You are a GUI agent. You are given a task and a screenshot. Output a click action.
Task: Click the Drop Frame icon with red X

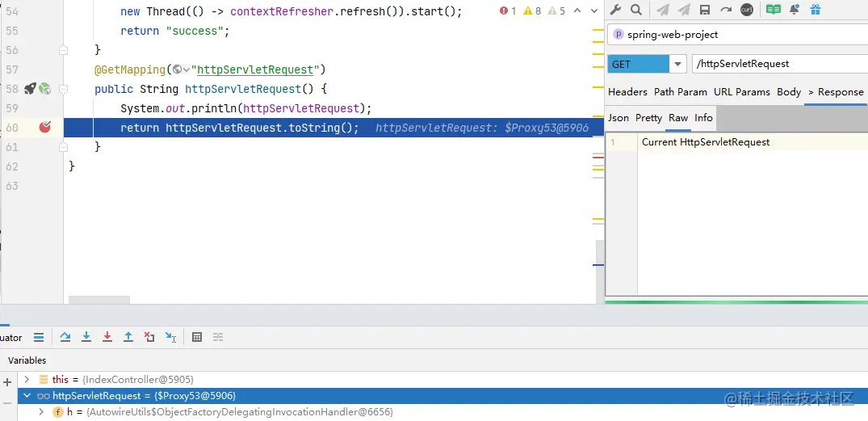coord(149,337)
